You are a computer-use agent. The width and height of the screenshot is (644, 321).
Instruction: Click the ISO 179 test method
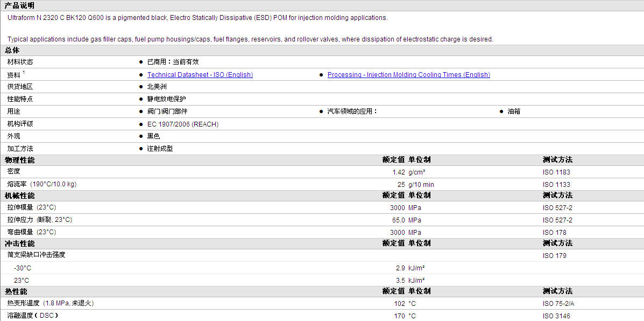click(555, 256)
